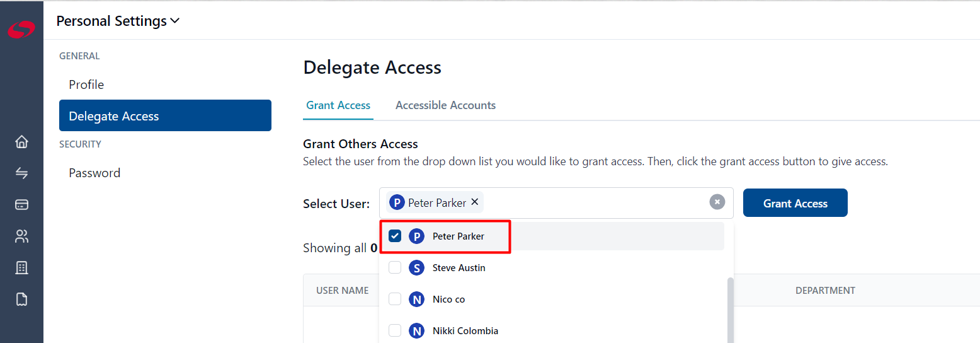Viewport: 980px width, 343px height.
Task: Clear the Select User field selection
Action: click(x=717, y=202)
